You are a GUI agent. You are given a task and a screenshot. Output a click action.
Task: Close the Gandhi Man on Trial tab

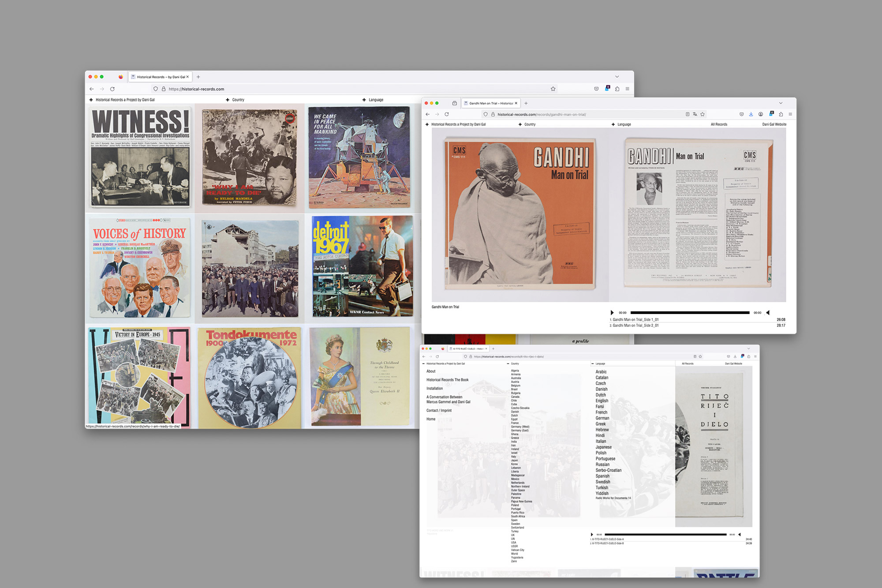pyautogui.click(x=516, y=103)
